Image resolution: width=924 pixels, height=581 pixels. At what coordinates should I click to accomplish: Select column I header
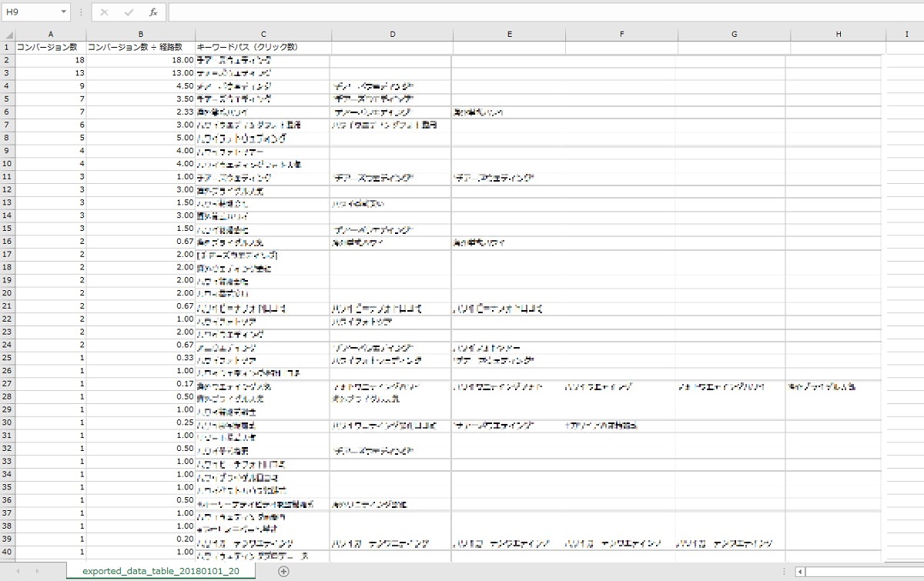click(x=907, y=34)
